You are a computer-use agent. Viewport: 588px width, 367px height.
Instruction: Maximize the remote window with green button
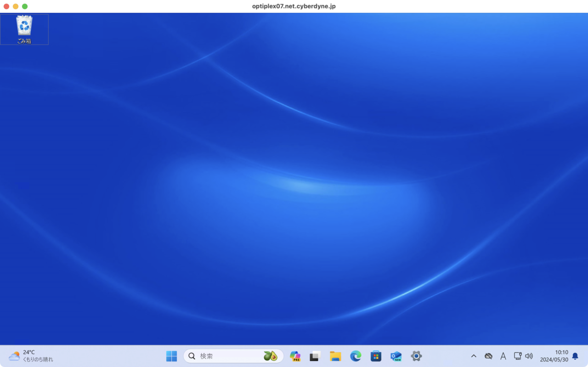[x=25, y=6]
